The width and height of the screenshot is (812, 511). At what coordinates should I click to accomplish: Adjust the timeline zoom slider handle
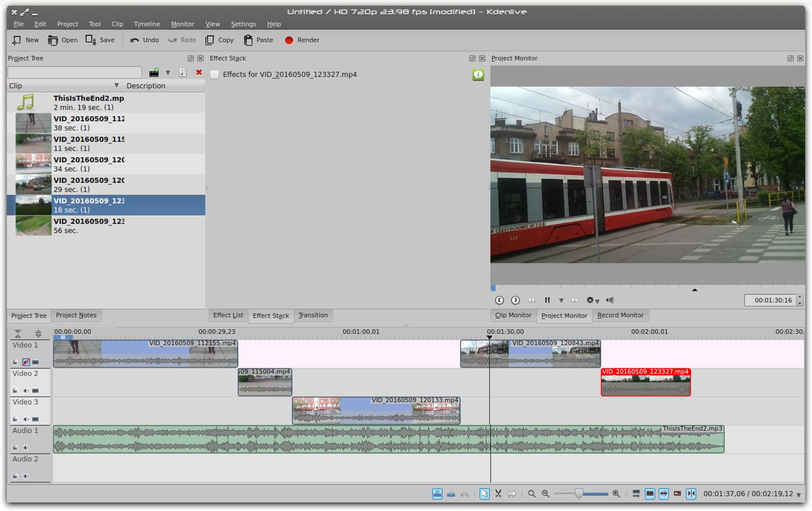click(x=579, y=493)
